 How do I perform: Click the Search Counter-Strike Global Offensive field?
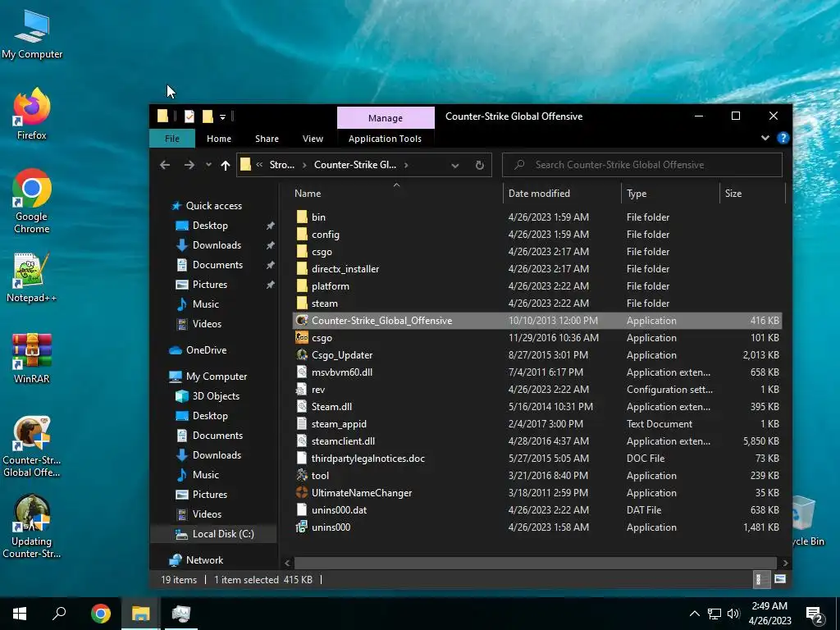pyautogui.click(x=641, y=165)
